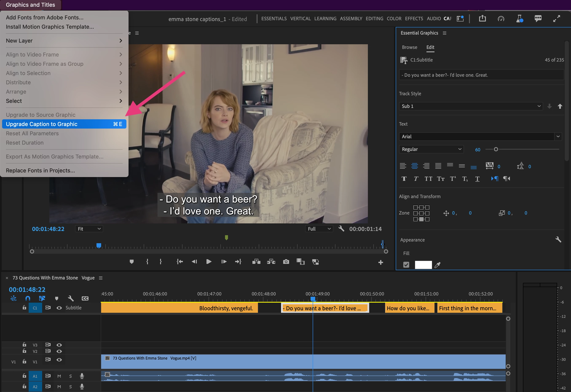
Task: Open the EFFECTS workspace
Action: [x=414, y=19]
